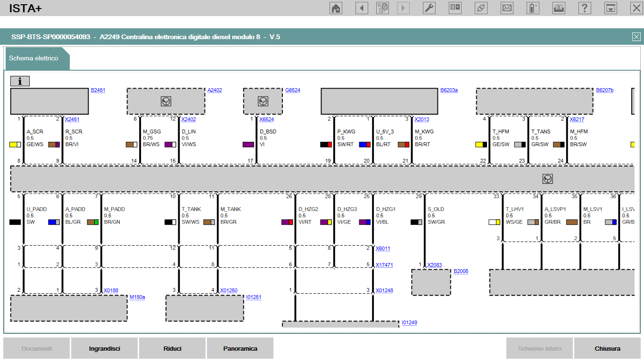Select the Schema elettrico tab
644x362 pixels.
coord(34,58)
